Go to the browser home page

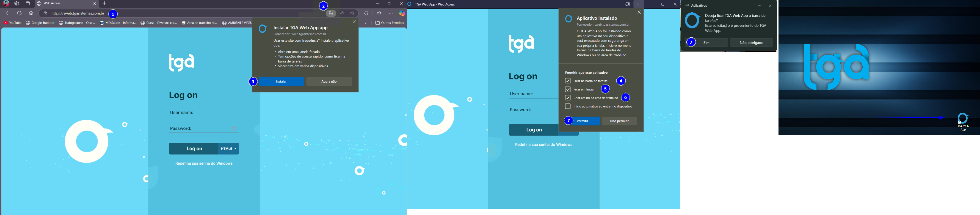point(31,13)
